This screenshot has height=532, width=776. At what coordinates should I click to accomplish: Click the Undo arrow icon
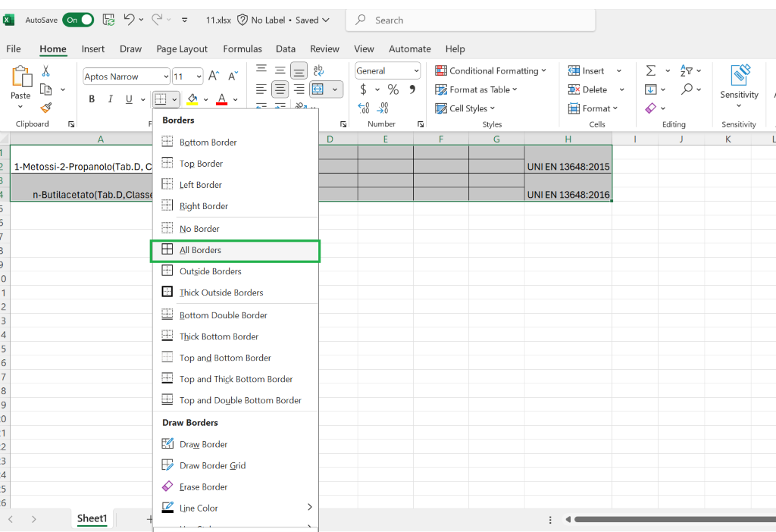(129, 20)
